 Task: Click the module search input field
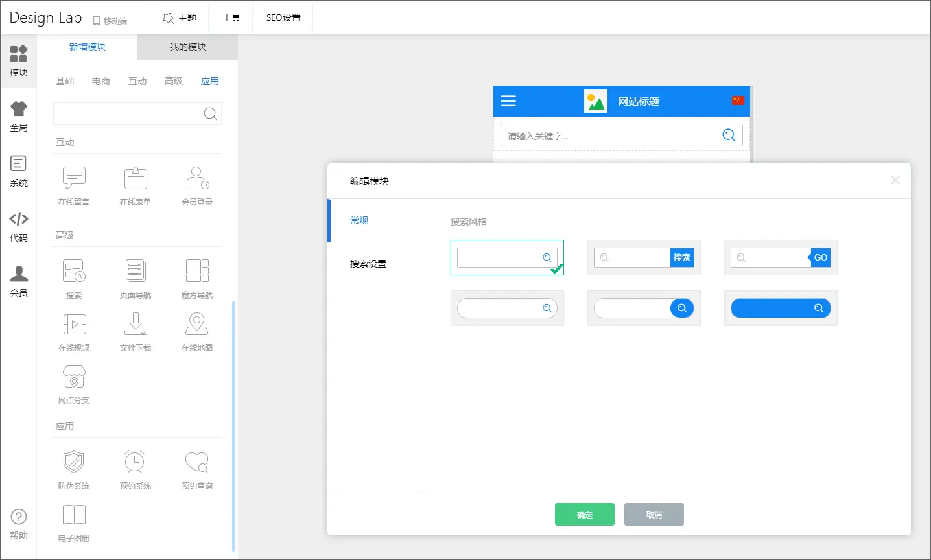[x=128, y=114]
